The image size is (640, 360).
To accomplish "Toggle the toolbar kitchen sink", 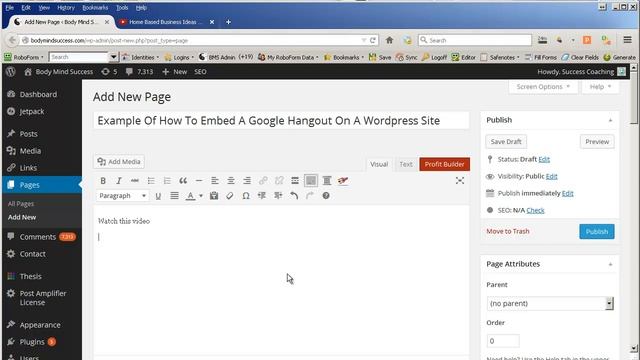I will (311, 180).
